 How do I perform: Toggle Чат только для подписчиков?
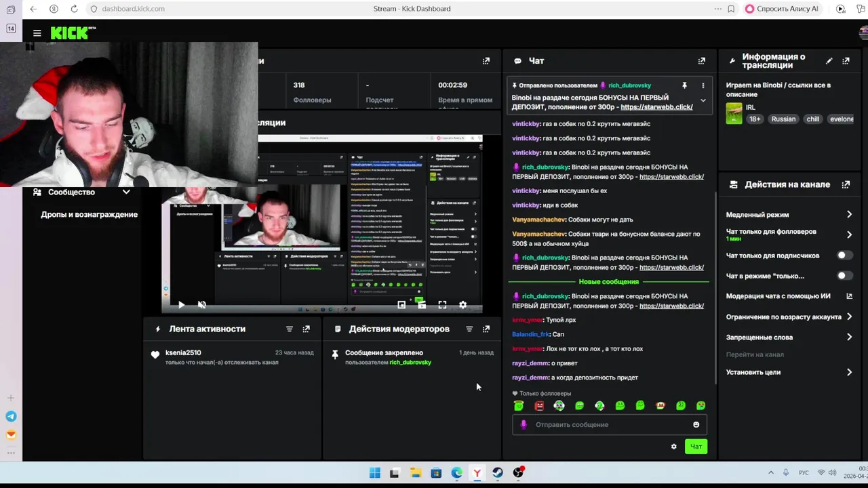(844, 256)
